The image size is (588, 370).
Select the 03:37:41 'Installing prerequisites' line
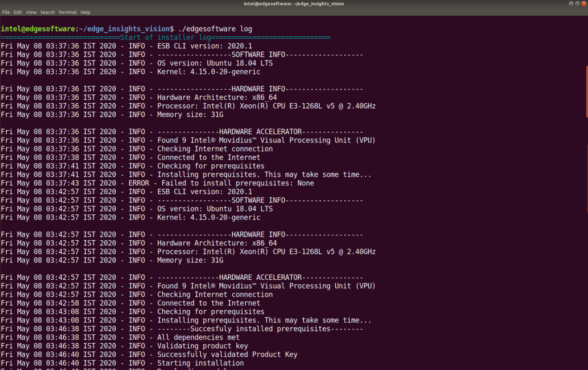(x=186, y=175)
